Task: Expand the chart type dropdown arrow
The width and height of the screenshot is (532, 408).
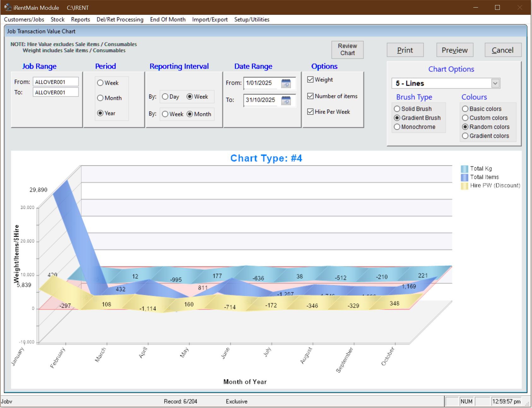Action: [x=495, y=83]
